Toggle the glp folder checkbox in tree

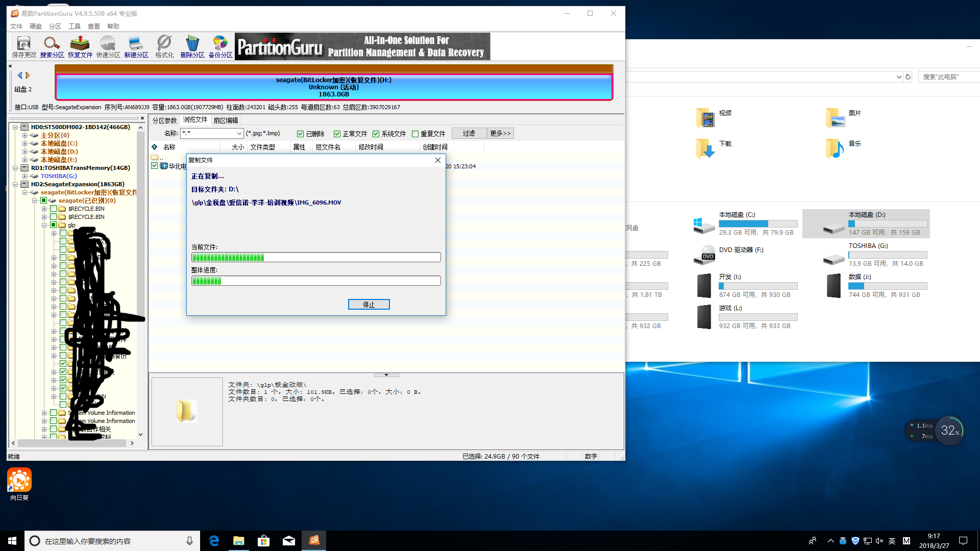pos(53,225)
